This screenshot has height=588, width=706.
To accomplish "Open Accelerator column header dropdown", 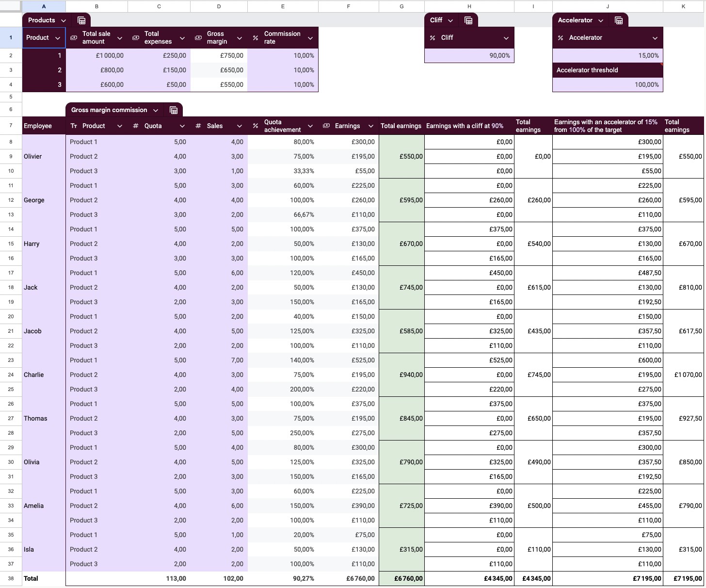I will 655,38.
